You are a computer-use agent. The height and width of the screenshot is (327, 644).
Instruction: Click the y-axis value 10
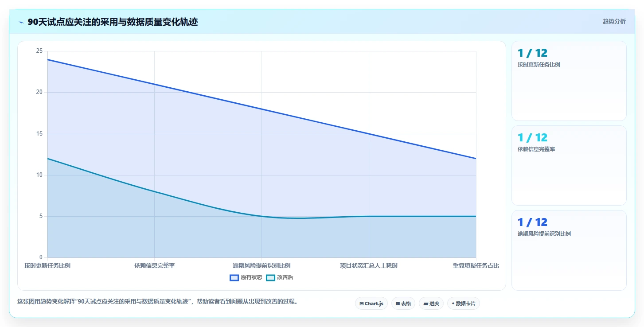(x=39, y=175)
